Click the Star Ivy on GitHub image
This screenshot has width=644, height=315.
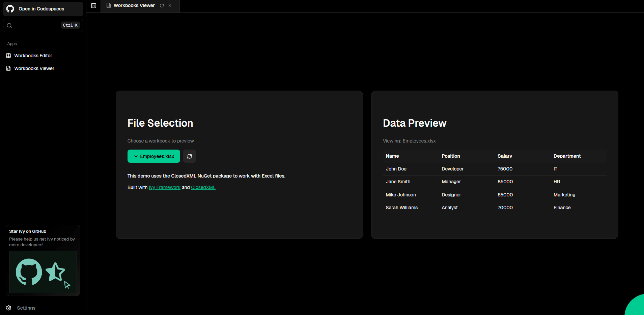pyautogui.click(x=43, y=272)
